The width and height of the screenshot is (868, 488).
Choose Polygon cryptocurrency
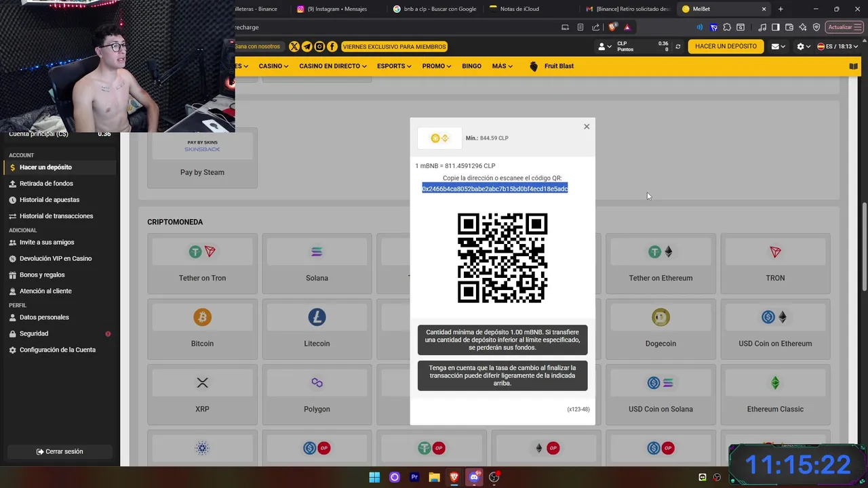[x=317, y=395]
